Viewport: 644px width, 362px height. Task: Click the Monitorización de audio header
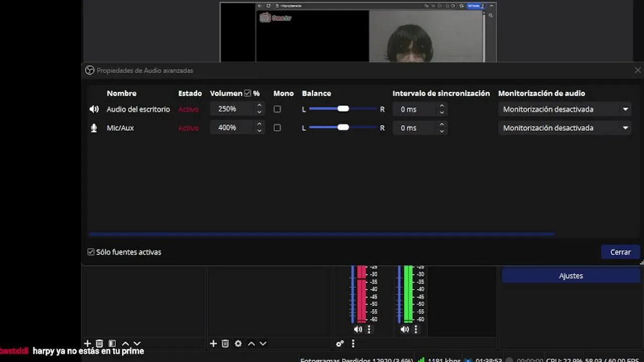click(541, 93)
